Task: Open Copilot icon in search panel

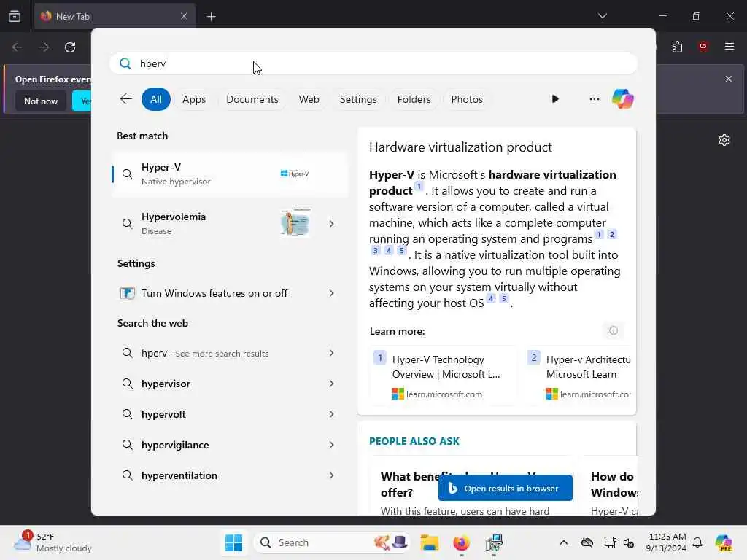Action: coord(623,99)
